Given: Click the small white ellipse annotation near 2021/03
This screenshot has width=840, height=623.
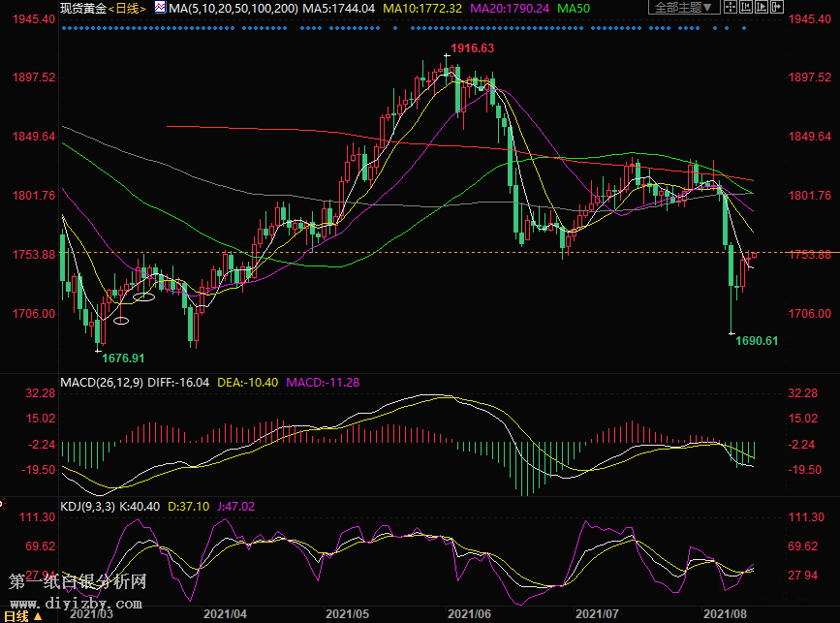Looking at the screenshot, I should (x=121, y=320).
